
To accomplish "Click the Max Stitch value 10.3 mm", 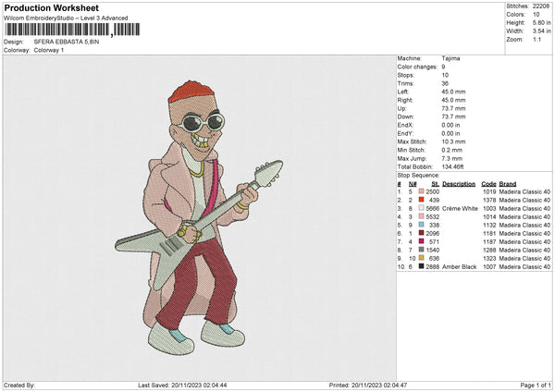I will pyautogui.click(x=453, y=141).
